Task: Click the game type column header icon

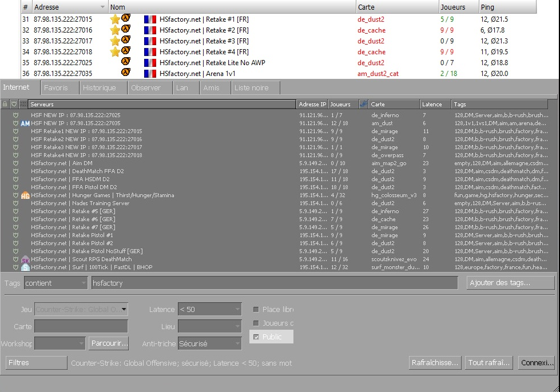Action: coord(23,104)
